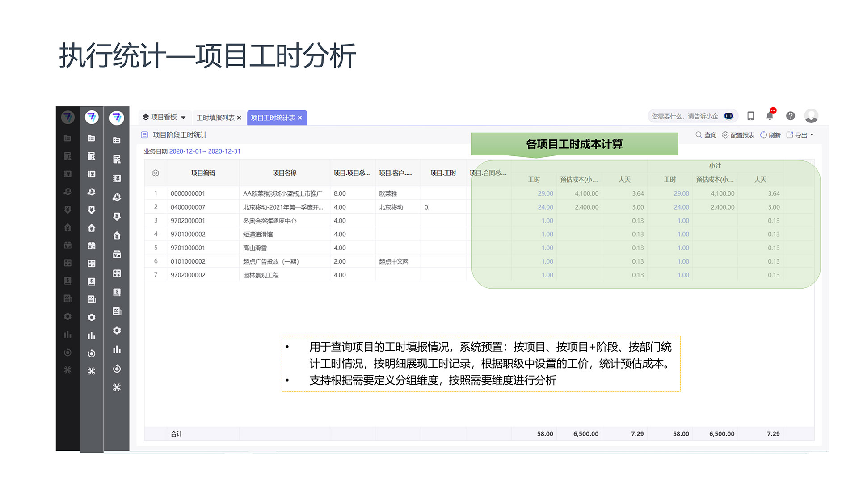Click the 29.00 工时 link in row one
The image size is (863, 504).
[x=545, y=193]
